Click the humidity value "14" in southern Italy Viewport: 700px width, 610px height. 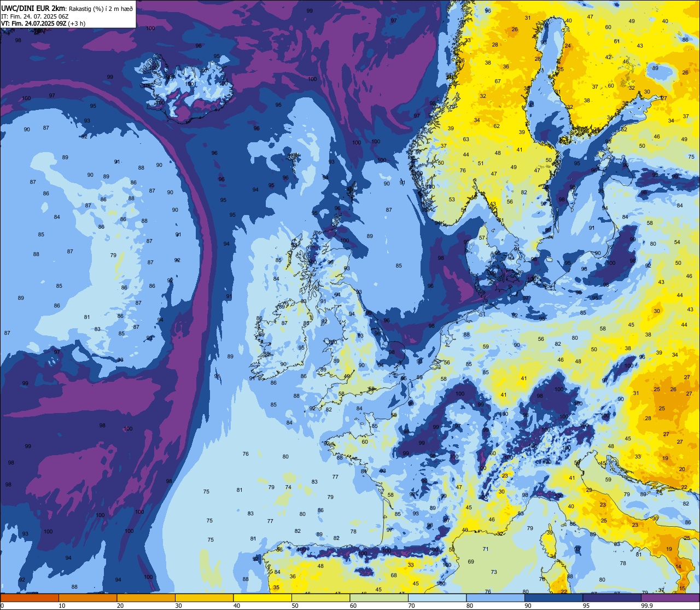point(679,567)
